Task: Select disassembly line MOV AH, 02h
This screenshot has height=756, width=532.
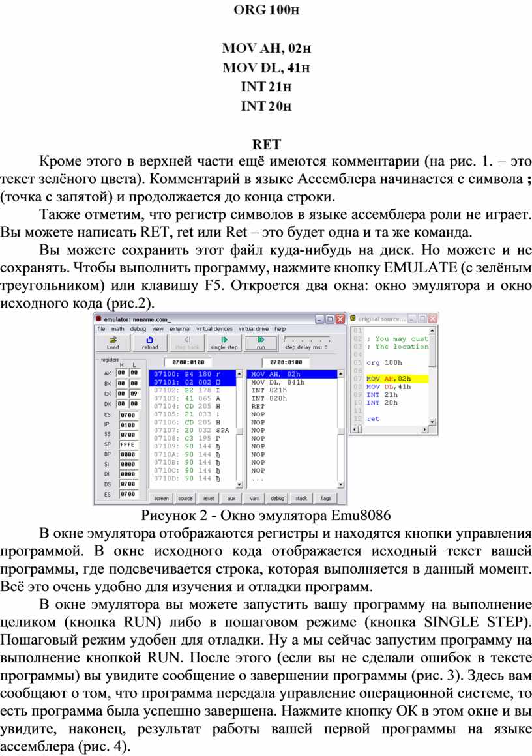Action: [x=292, y=374]
